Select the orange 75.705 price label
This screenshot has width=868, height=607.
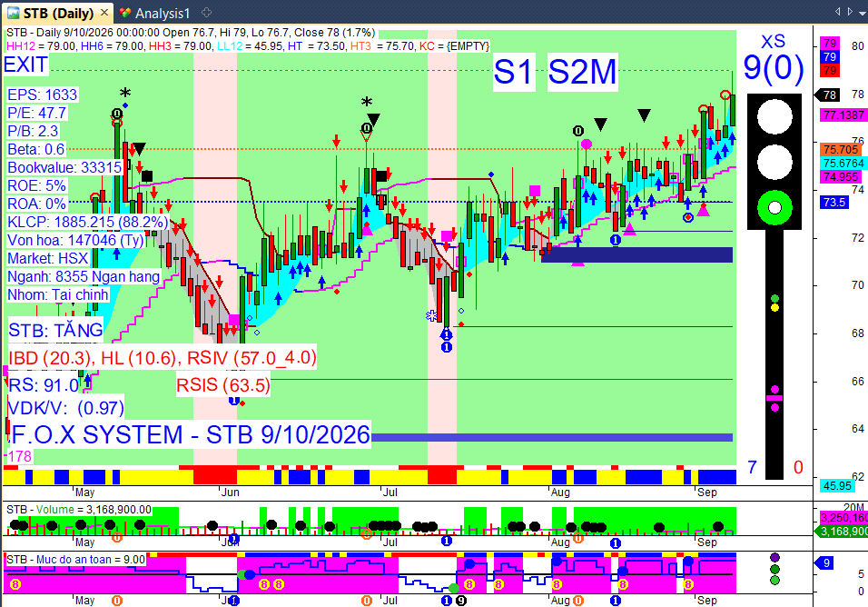click(x=841, y=150)
